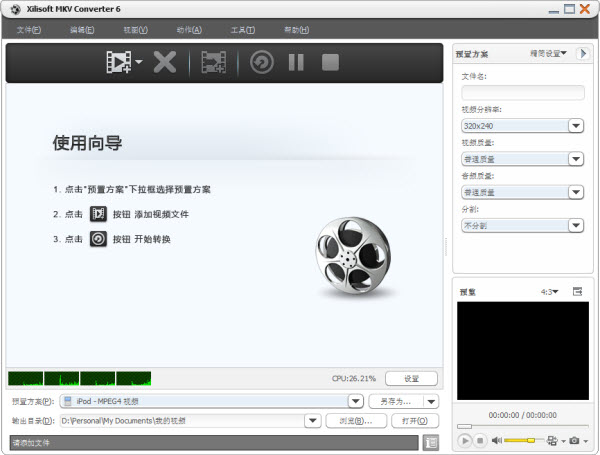The width and height of the screenshot is (600, 455).
Task: Start conversion with the Convert toolbar icon
Action: 262,62
